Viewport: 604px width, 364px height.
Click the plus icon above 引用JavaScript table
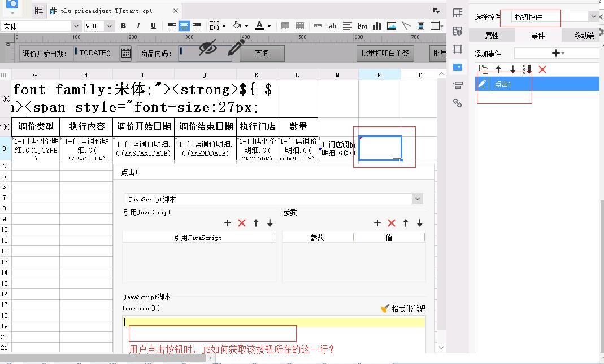coord(228,223)
